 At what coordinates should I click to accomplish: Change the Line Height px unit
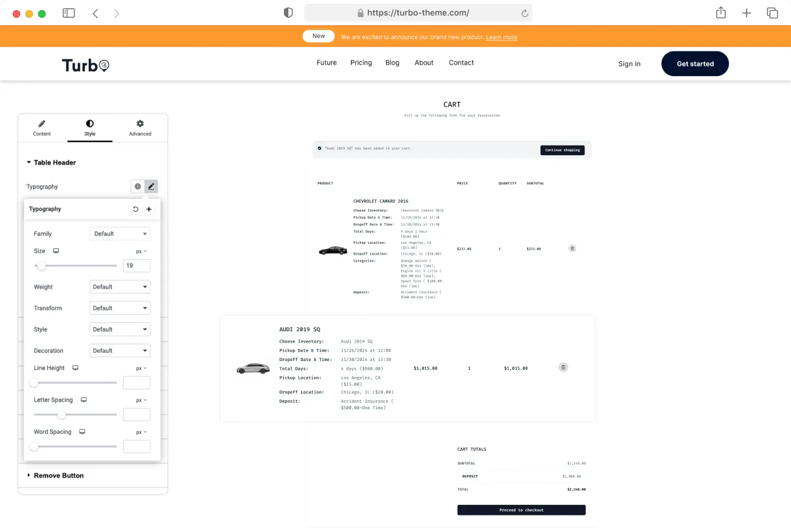point(141,368)
